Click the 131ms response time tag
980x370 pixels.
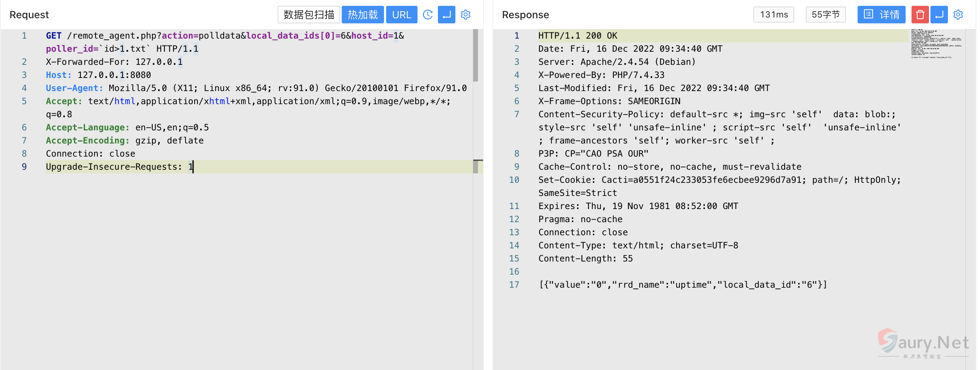click(773, 15)
